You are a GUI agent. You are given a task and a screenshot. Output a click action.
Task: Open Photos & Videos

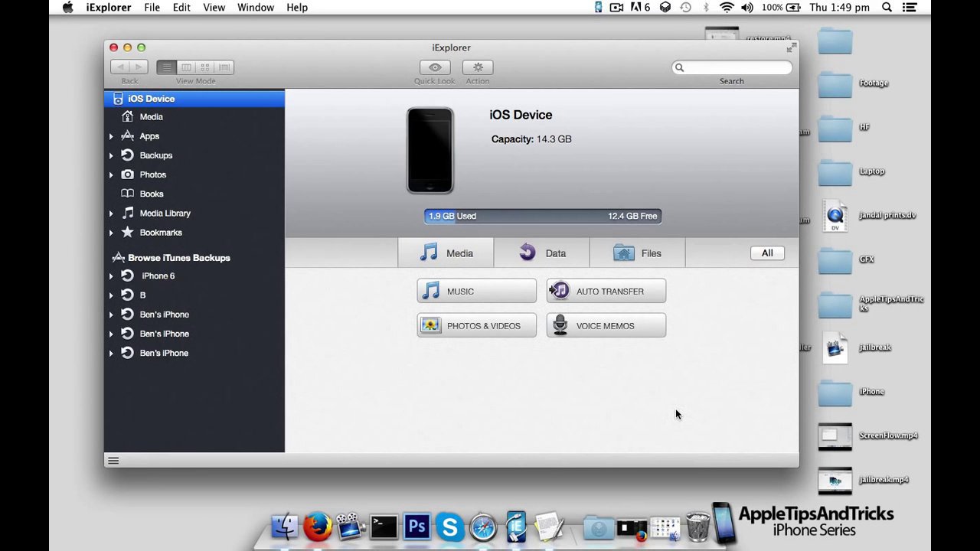click(476, 326)
